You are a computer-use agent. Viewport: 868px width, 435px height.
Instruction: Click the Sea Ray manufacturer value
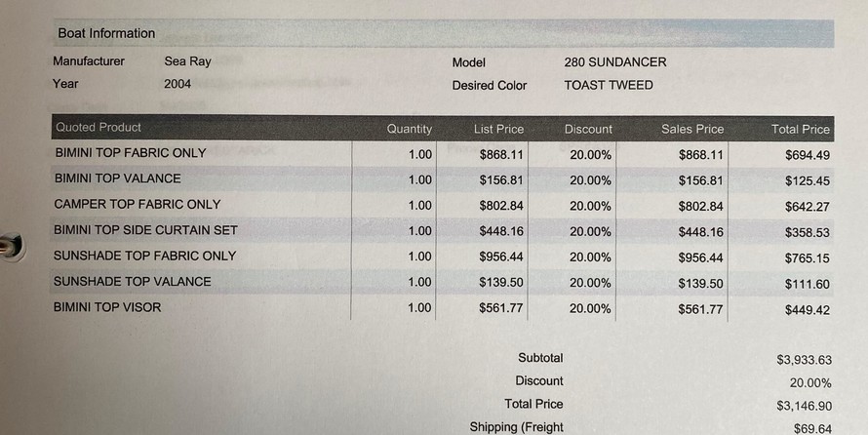187,61
